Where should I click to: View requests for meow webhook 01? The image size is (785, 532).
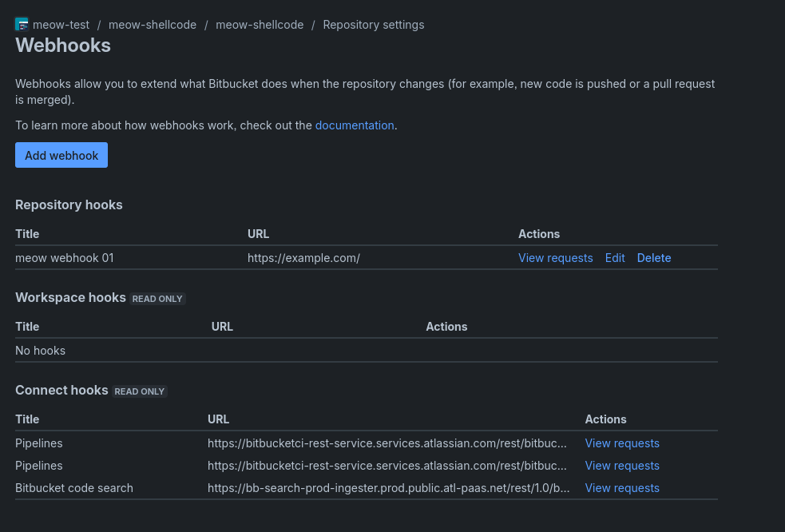point(556,258)
